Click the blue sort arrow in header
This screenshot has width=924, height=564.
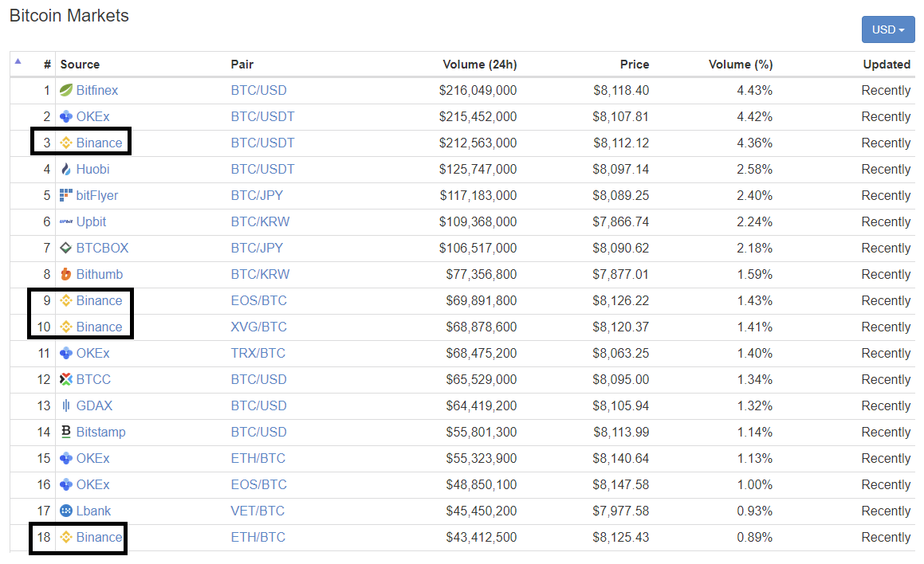point(18,61)
